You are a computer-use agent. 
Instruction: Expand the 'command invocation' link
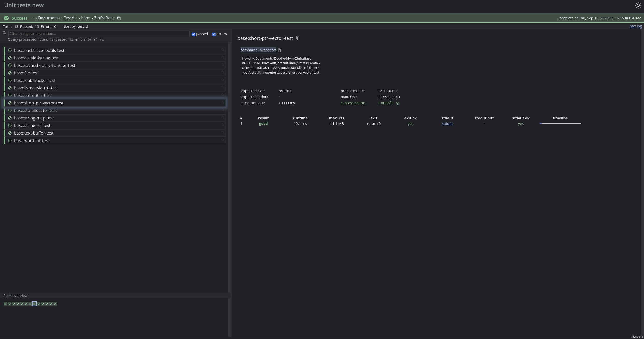tap(258, 50)
